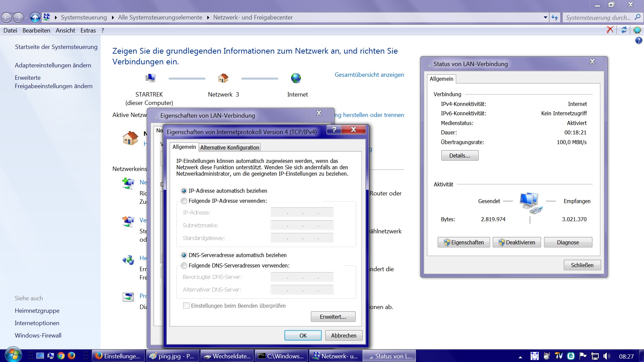Screen dimensions: 644x362
Task: Click the globe Internet icon in network map
Action: pyautogui.click(x=296, y=78)
